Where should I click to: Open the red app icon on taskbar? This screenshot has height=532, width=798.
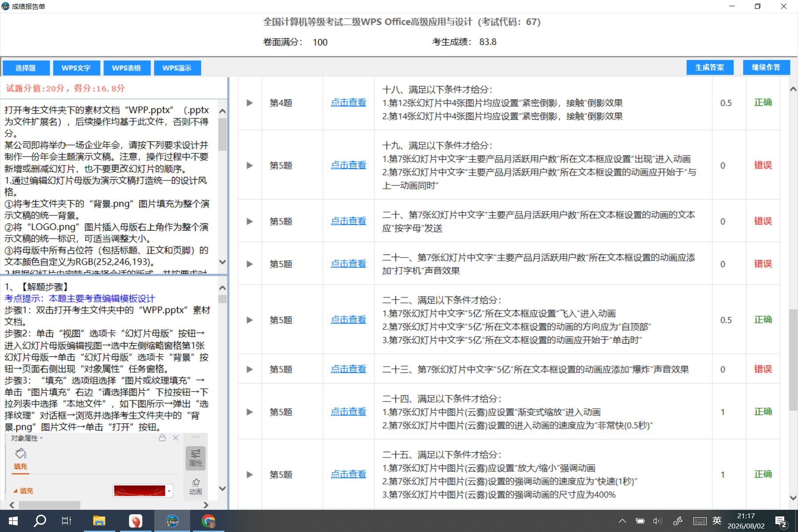(136, 521)
